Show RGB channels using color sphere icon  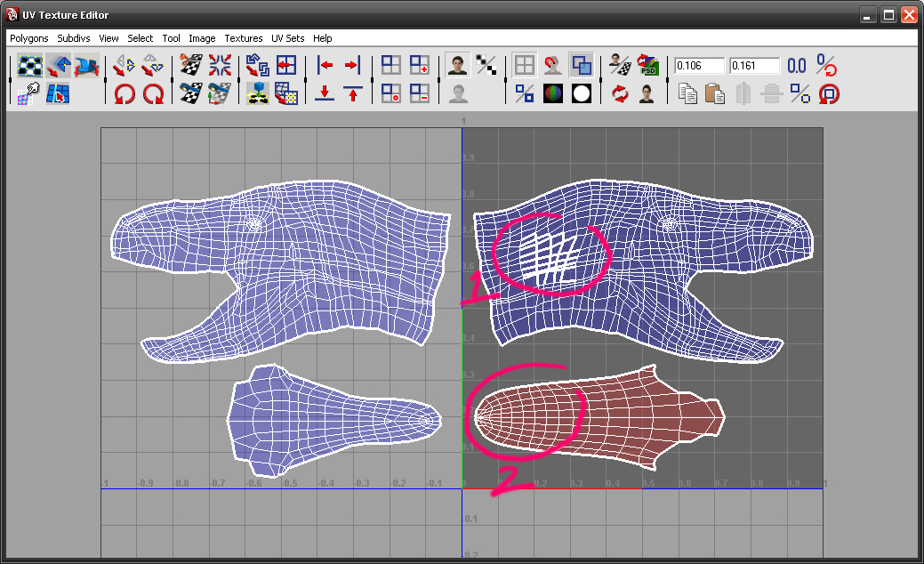(x=553, y=93)
